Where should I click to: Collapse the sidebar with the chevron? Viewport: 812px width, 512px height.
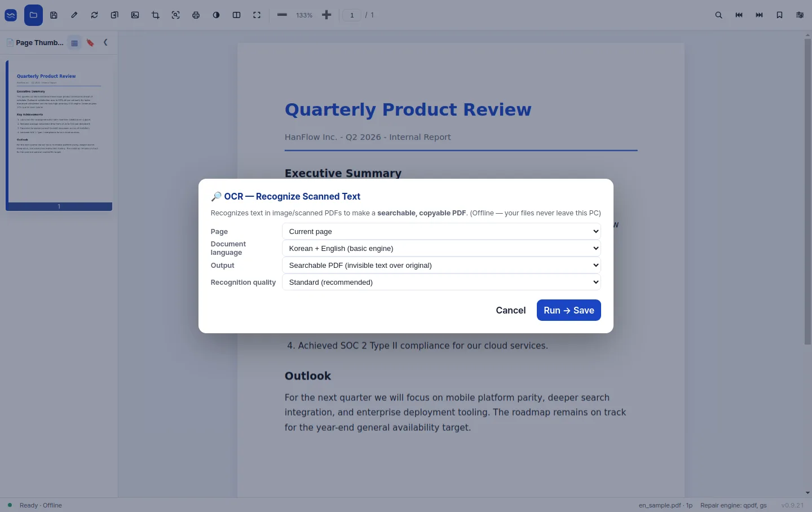[105, 42]
